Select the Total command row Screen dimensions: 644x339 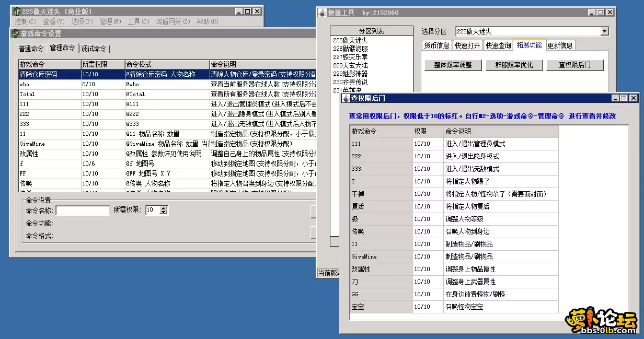click(x=167, y=94)
